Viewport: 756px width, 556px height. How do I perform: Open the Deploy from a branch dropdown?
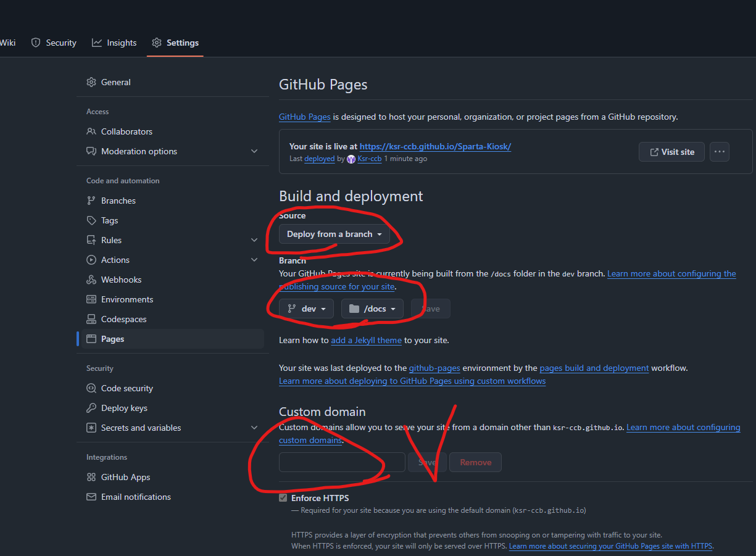pos(334,234)
